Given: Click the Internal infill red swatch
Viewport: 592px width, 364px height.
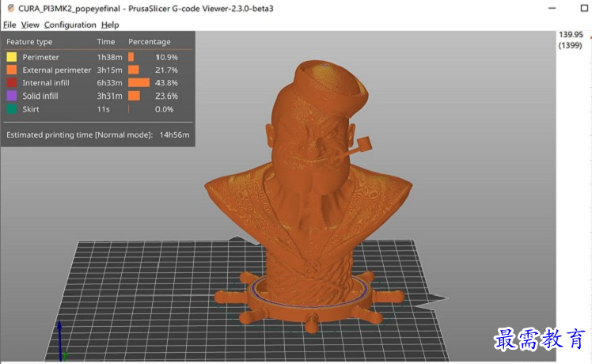Looking at the screenshot, I should point(12,83).
